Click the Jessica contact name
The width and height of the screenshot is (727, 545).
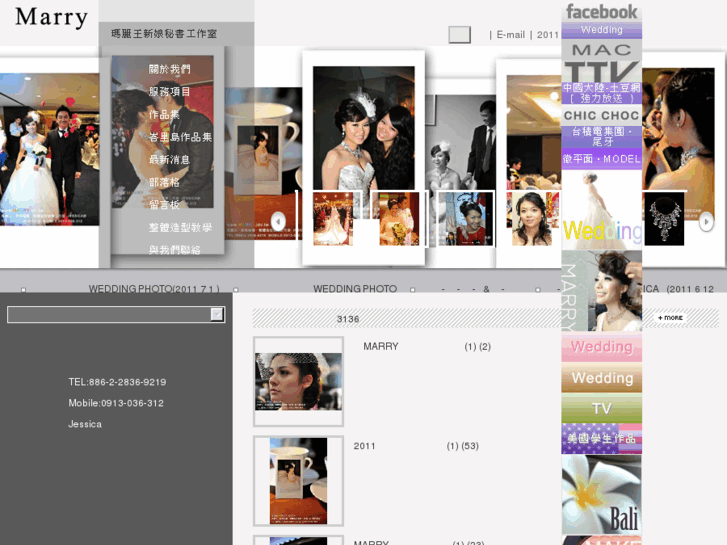click(85, 424)
